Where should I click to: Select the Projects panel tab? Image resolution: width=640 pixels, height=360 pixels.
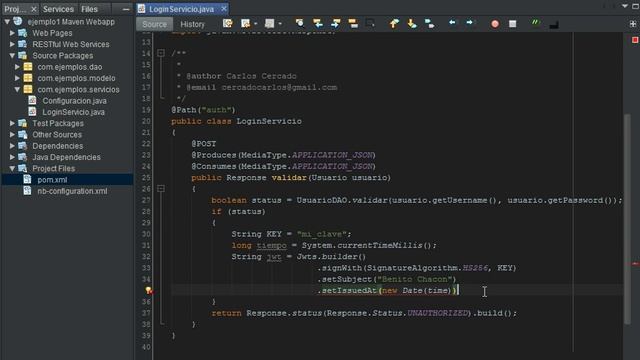coord(15,9)
